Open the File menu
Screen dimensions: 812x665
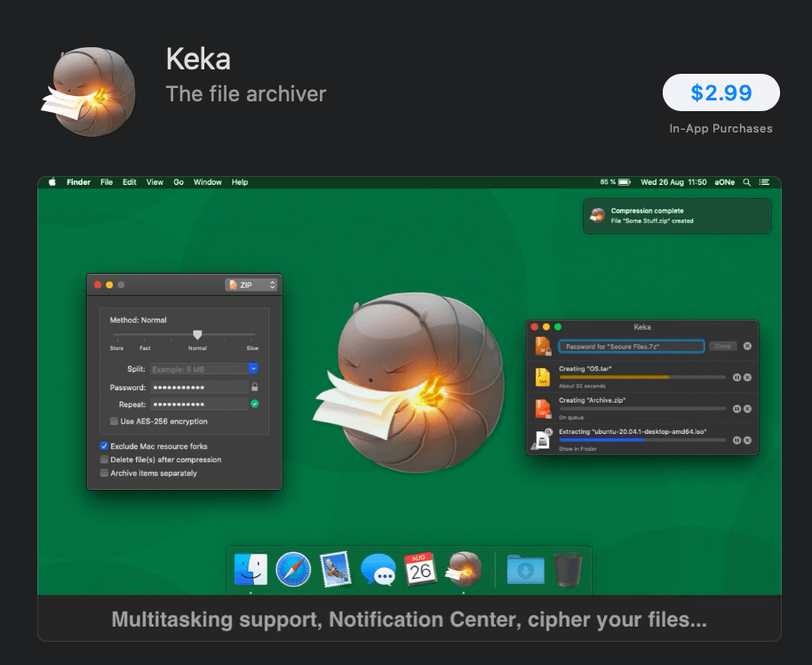click(106, 182)
